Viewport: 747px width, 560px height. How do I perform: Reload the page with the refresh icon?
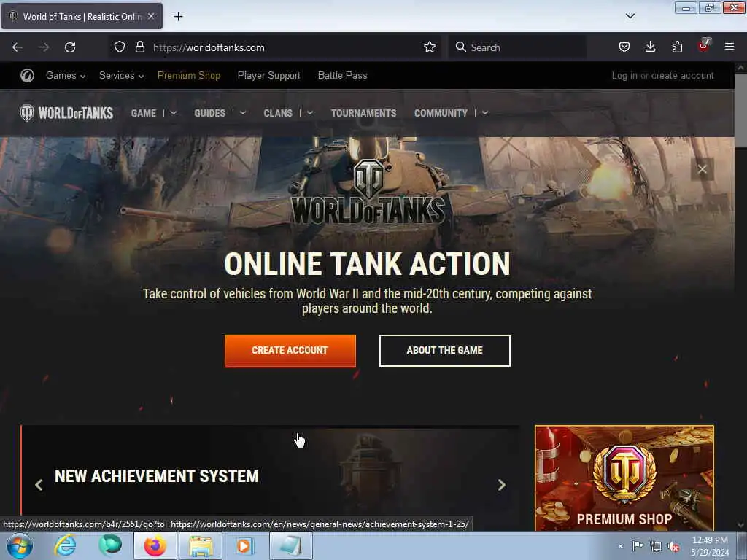[70, 47]
